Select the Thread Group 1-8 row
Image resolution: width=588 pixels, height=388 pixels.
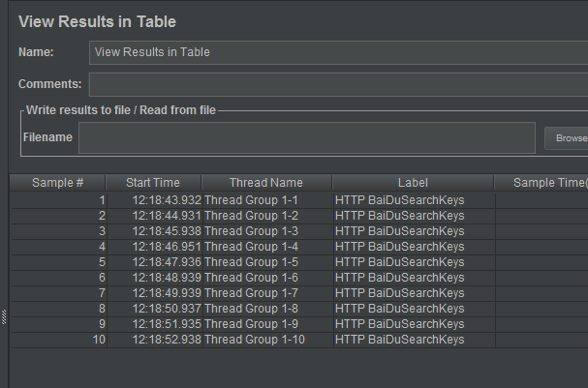coord(299,309)
